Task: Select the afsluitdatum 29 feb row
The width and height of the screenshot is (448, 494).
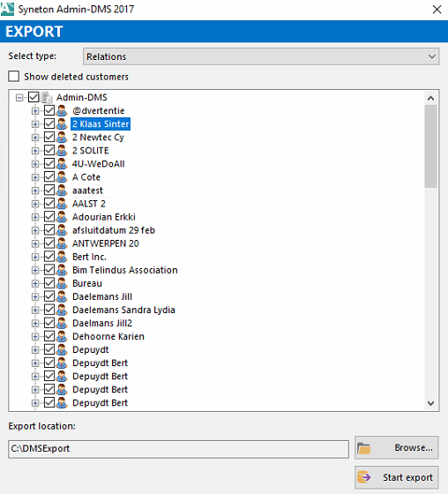Action: click(114, 230)
